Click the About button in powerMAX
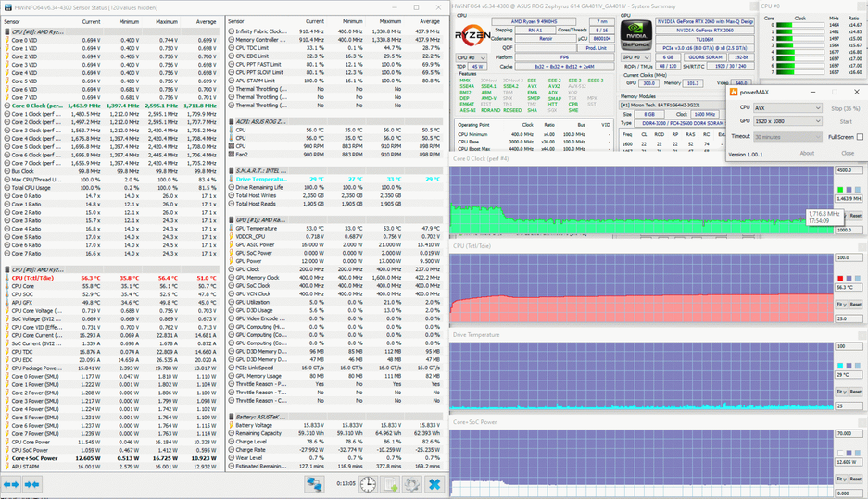 tap(807, 154)
